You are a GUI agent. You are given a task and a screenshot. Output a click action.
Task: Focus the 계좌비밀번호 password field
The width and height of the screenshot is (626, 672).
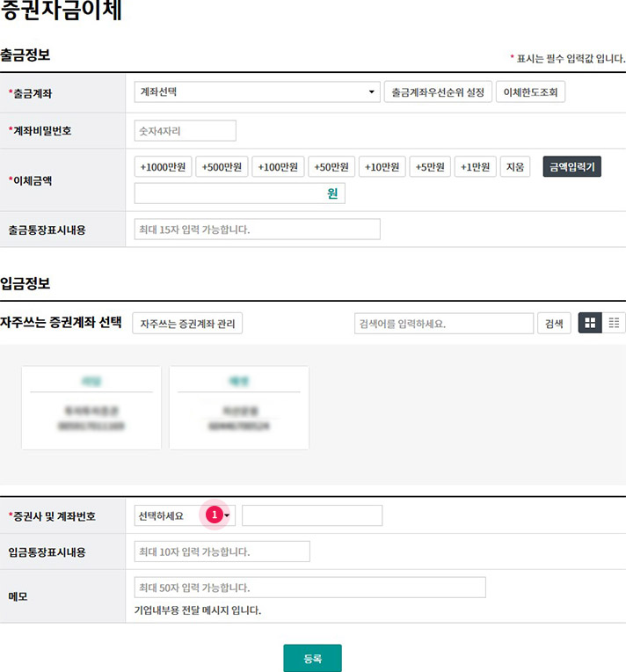pos(186,131)
